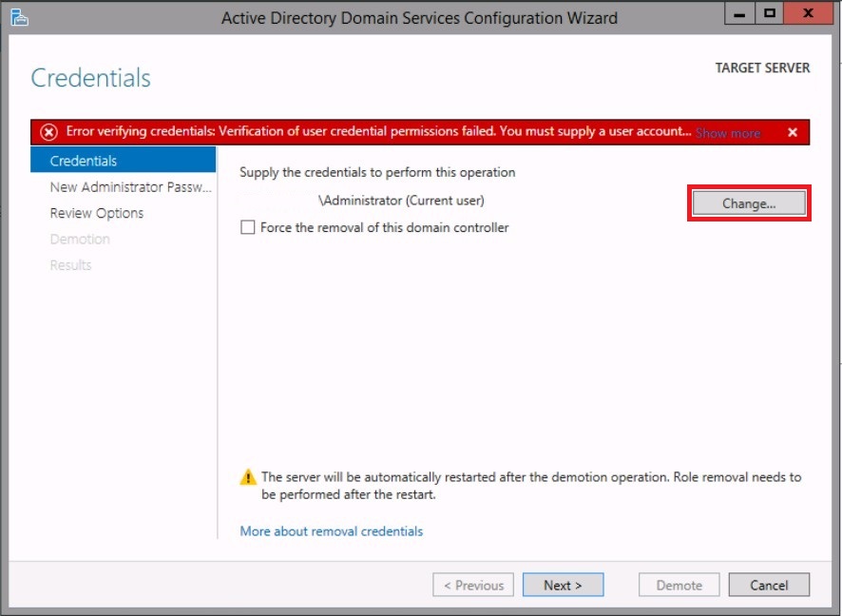Dismiss the error banner with its X
842x616 pixels.
click(793, 132)
